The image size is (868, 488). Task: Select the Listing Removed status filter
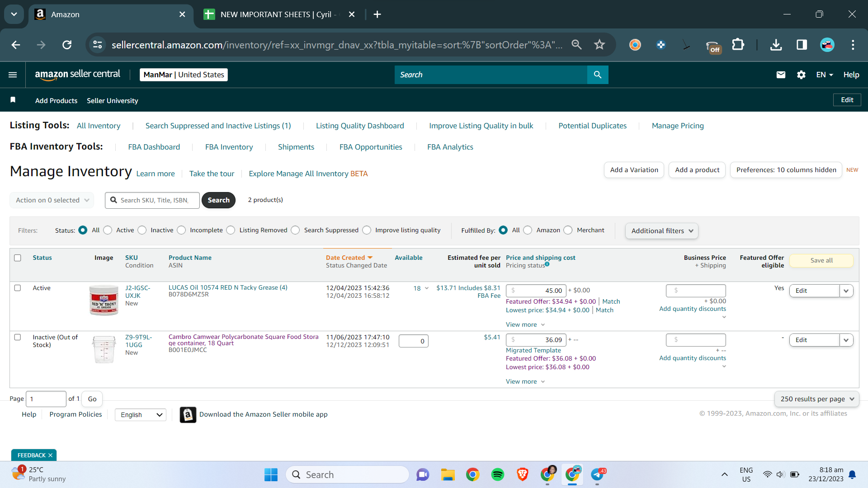point(231,230)
